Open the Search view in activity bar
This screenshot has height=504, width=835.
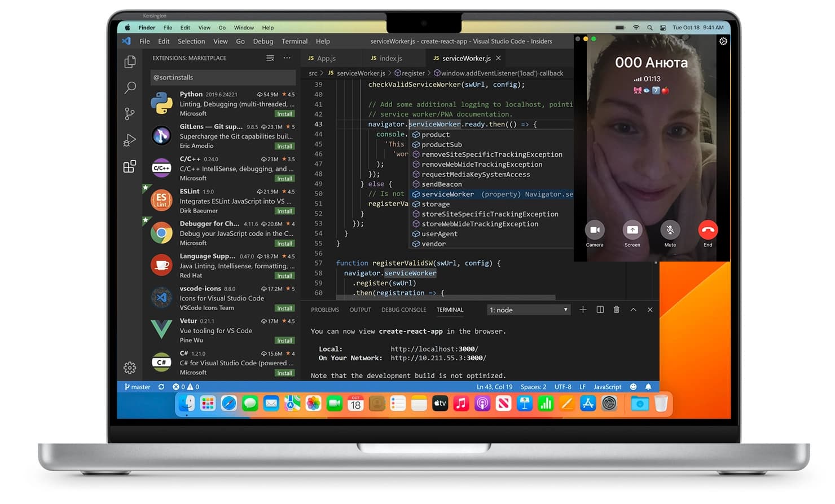coord(130,87)
